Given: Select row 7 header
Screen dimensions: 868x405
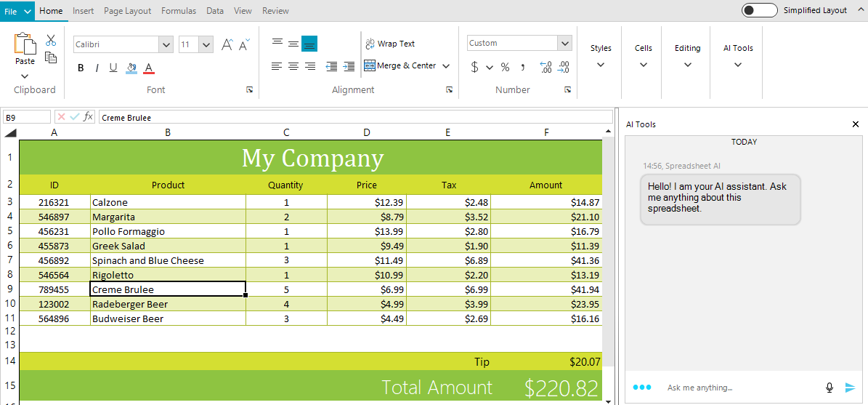Looking at the screenshot, I should [x=9, y=260].
